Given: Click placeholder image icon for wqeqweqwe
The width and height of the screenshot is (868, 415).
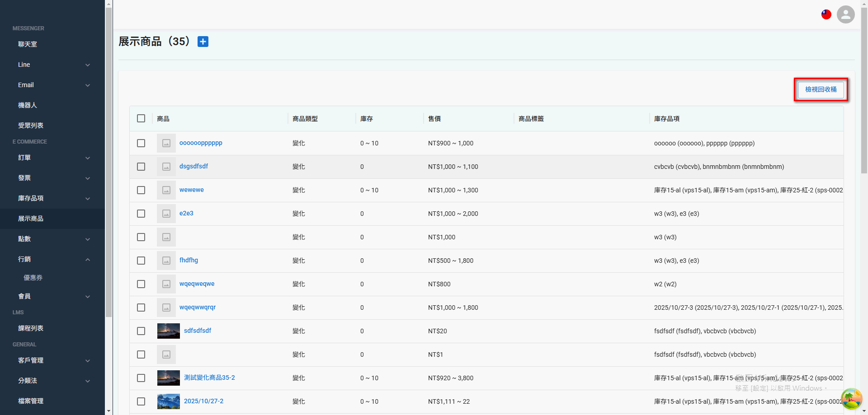Looking at the screenshot, I should click(x=166, y=284).
